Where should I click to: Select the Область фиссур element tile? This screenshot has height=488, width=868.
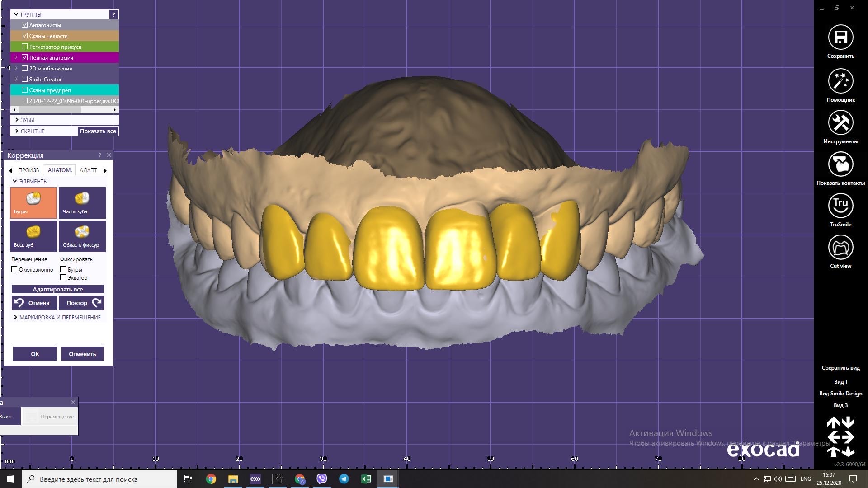click(x=82, y=236)
